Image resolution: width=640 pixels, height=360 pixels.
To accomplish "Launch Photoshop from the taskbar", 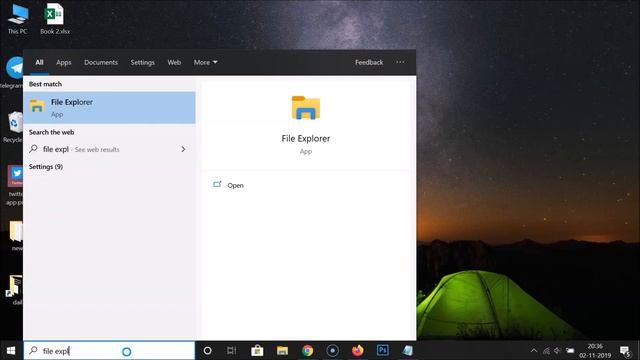I will pos(382,350).
